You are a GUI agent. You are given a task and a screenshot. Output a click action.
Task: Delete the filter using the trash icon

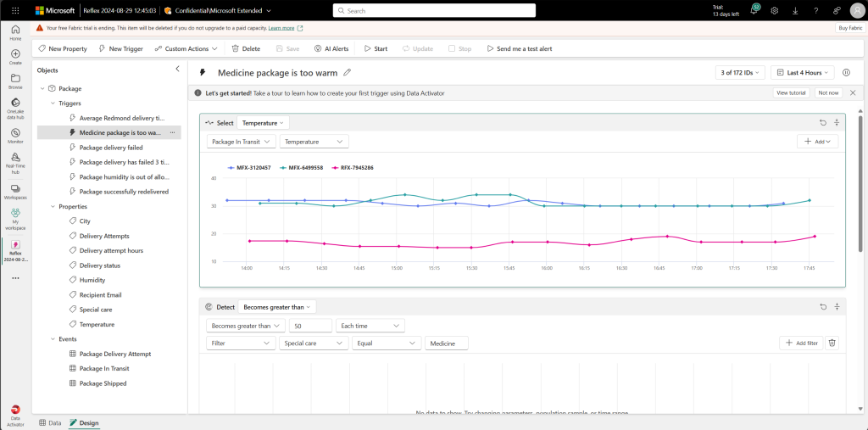[832, 343]
